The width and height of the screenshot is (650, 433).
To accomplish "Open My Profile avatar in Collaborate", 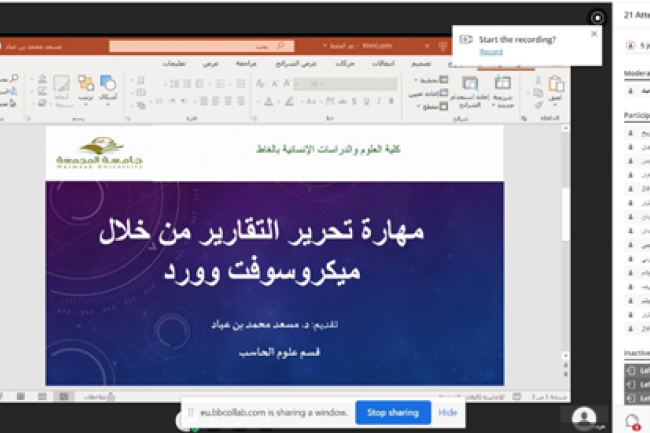I will (584, 417).
